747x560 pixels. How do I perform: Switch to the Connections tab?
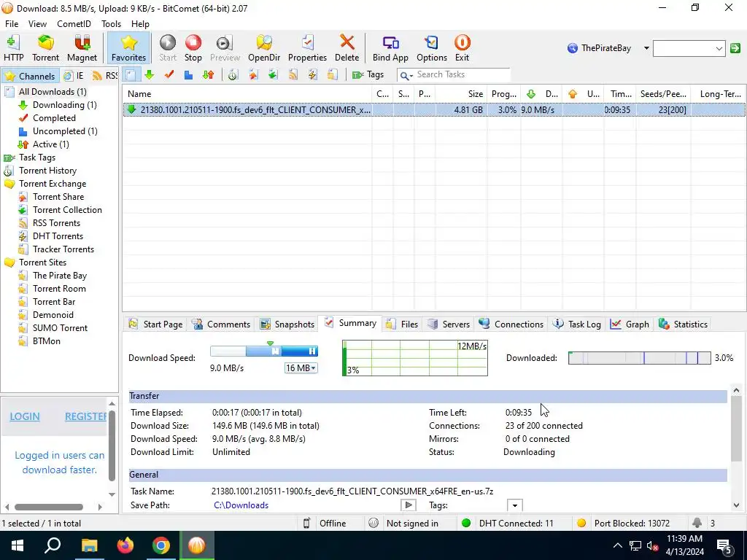tap(511, 324)
